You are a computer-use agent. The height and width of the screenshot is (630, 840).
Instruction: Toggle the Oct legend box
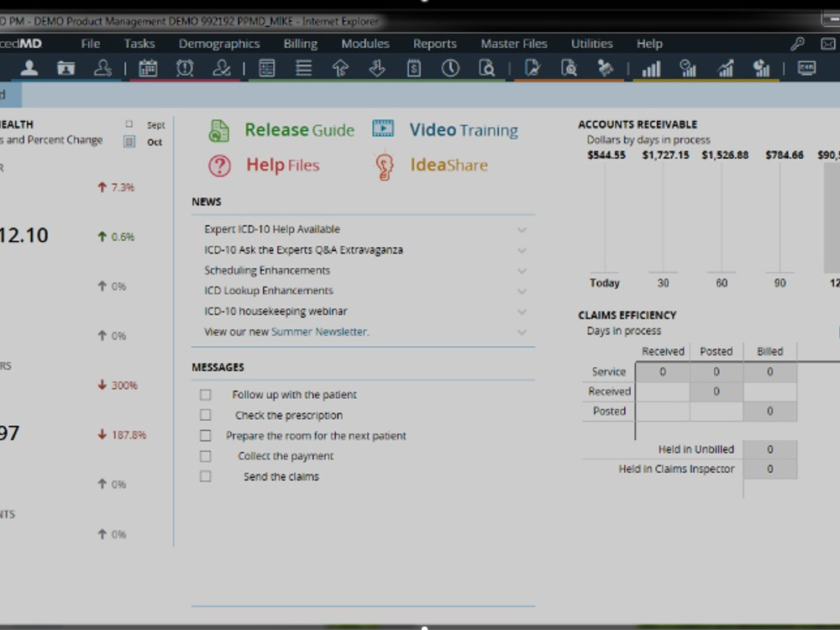click(x=129, y=141)
